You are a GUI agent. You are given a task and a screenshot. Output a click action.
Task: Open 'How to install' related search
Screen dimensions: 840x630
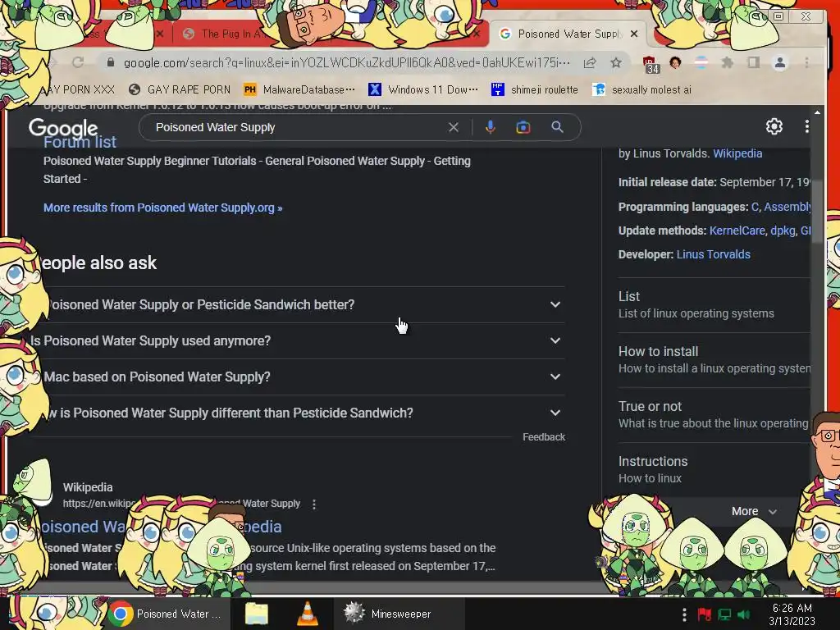pos(714,360)
